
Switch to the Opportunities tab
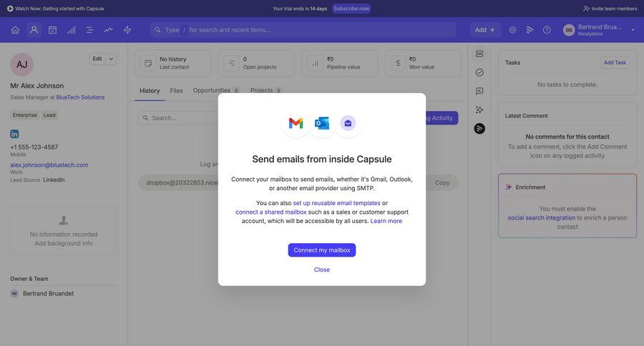click(212, 91)
